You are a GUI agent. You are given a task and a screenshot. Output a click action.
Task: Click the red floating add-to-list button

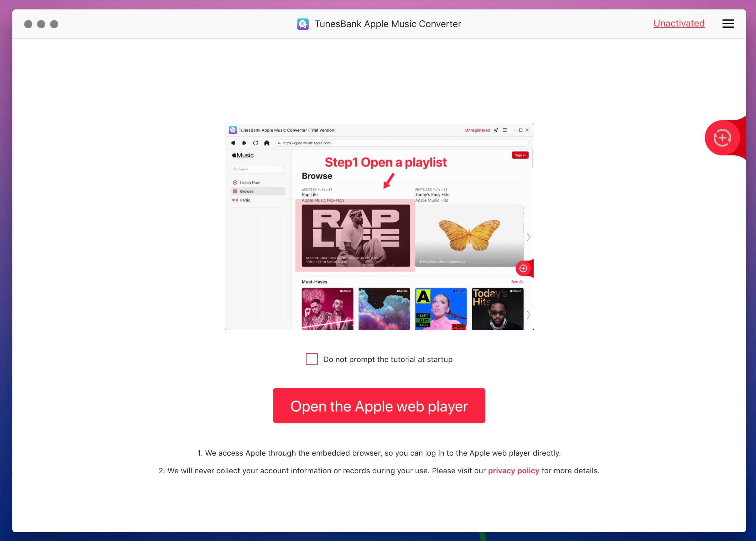click(722, 137)
